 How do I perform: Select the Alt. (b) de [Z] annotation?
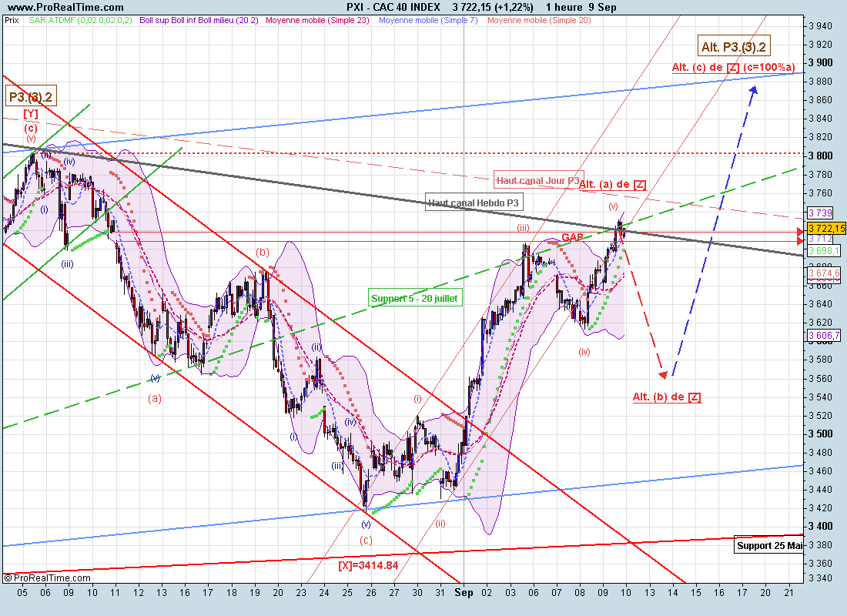[667, 397]
